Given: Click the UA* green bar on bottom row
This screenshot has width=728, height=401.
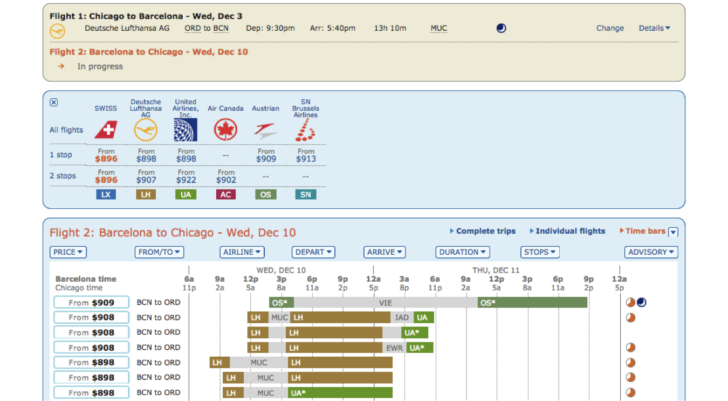Looking at the screenshot, I should [340, 393].
